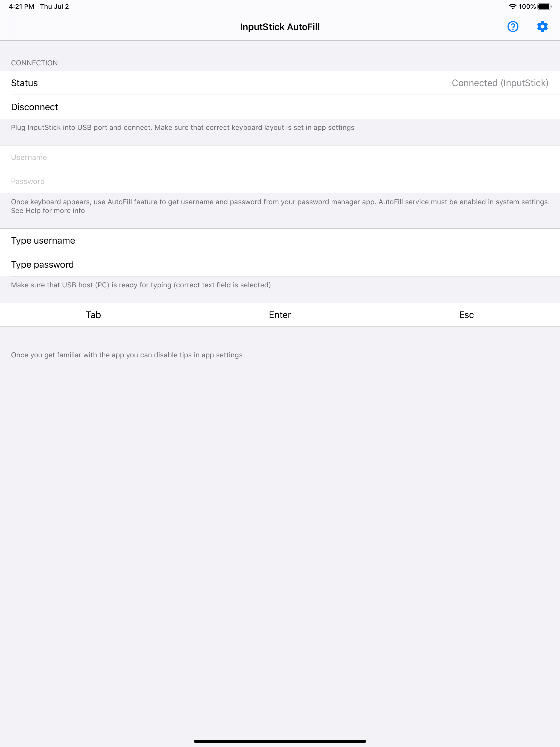The image size is (560, 747).
Task: Send an Esc keystroke
Action: tap(466, 314)
